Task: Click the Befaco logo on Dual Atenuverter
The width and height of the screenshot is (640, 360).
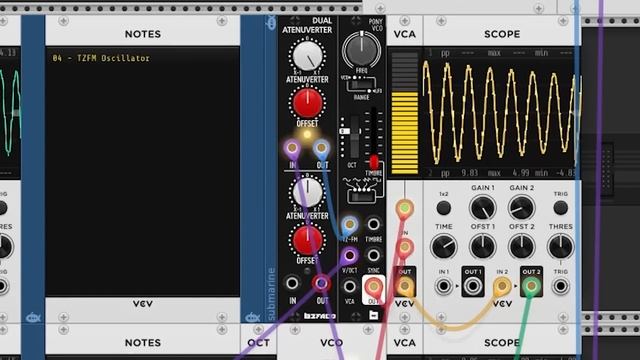Action: point(320,316)
